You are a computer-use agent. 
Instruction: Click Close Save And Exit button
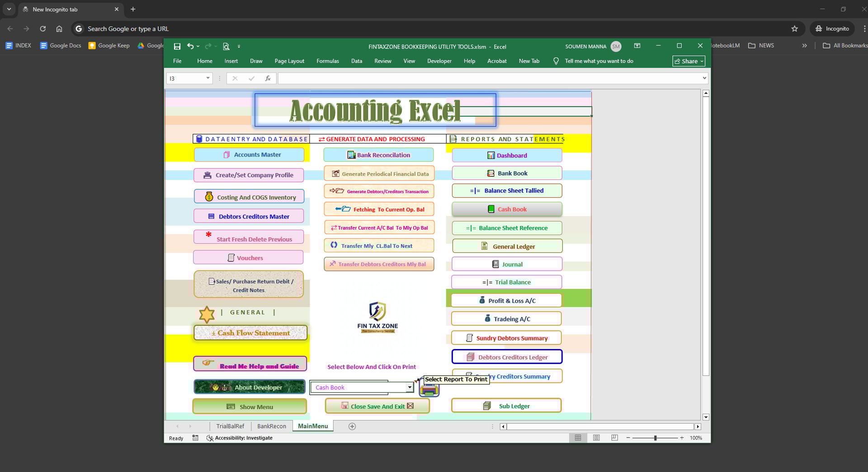377,406
